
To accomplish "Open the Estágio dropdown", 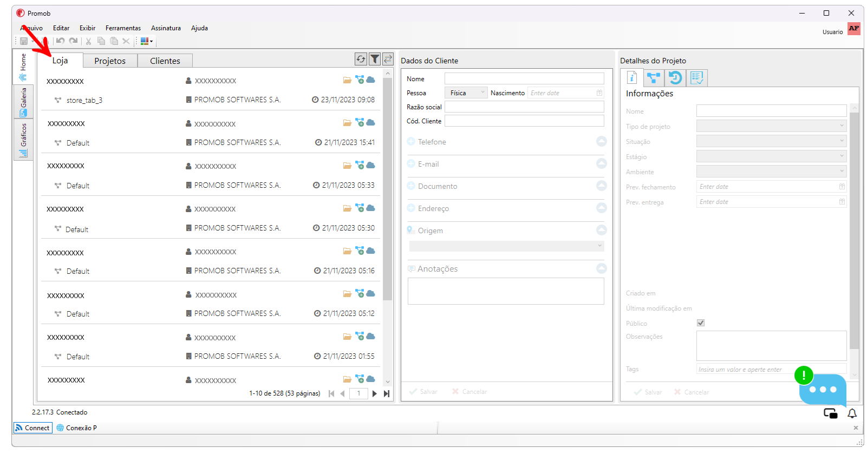I will [x=771, y=156].
